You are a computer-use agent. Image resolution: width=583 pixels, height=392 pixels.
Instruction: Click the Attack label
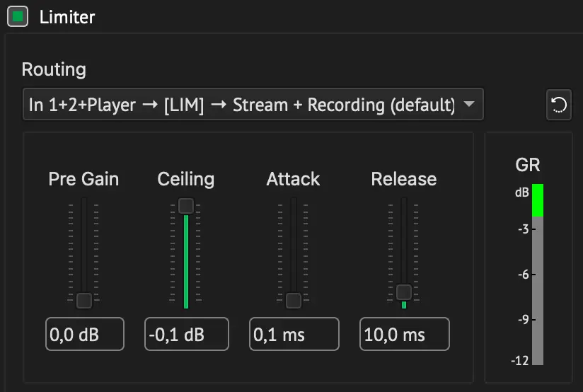click(x=293, y=179)
